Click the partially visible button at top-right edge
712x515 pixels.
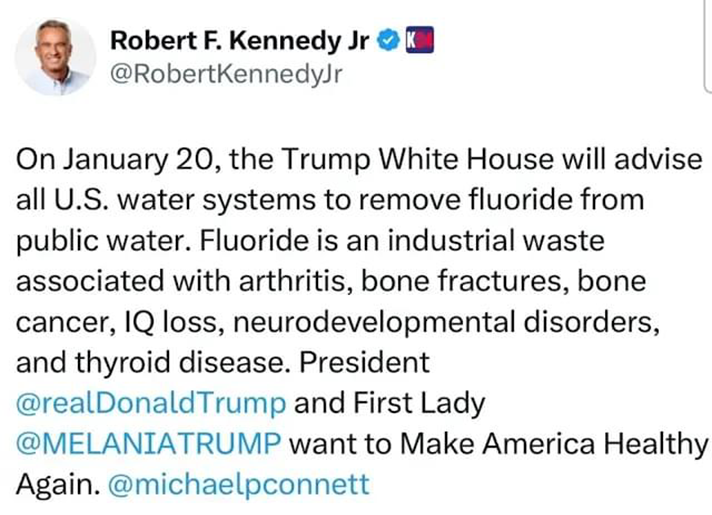(x=706, y=60)
